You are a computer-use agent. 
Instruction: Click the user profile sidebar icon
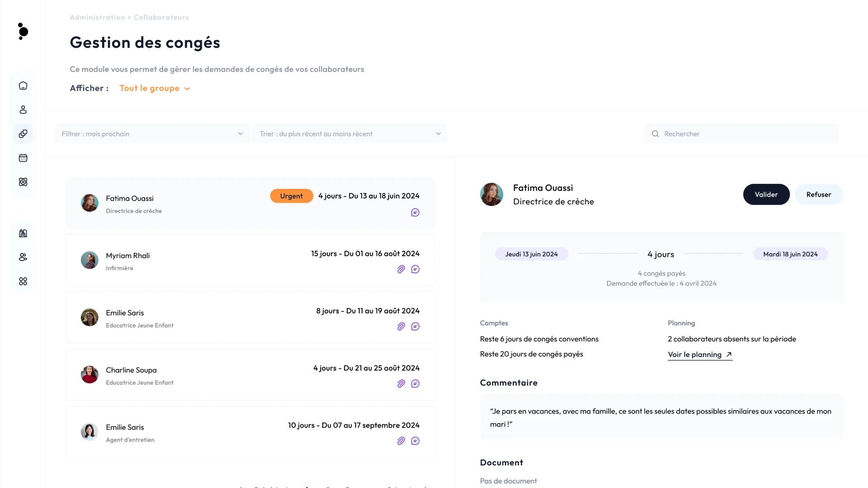point(23,110)
